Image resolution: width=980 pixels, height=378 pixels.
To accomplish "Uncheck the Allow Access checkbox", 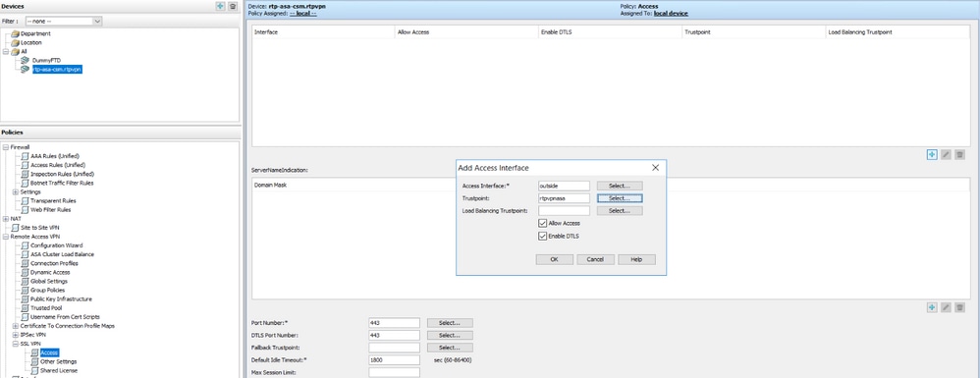I will coord(542,223).
